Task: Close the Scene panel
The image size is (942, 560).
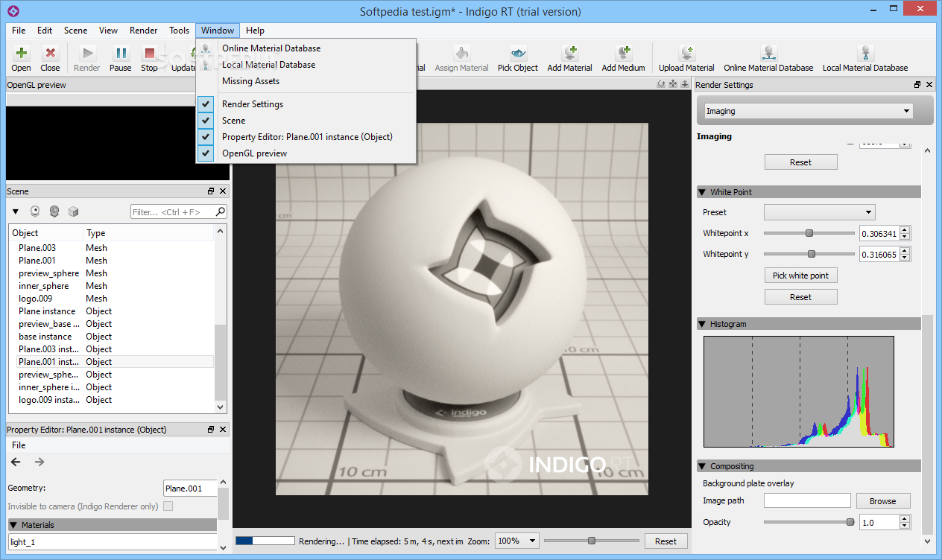Action: click(222, 191)
